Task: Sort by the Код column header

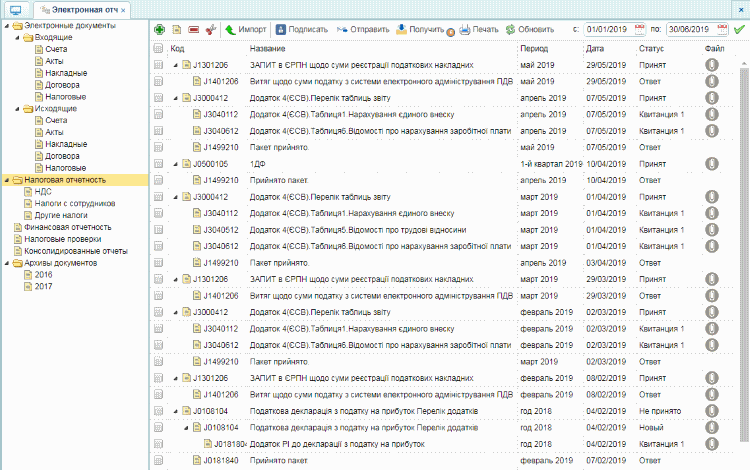Action: point(177,49)
